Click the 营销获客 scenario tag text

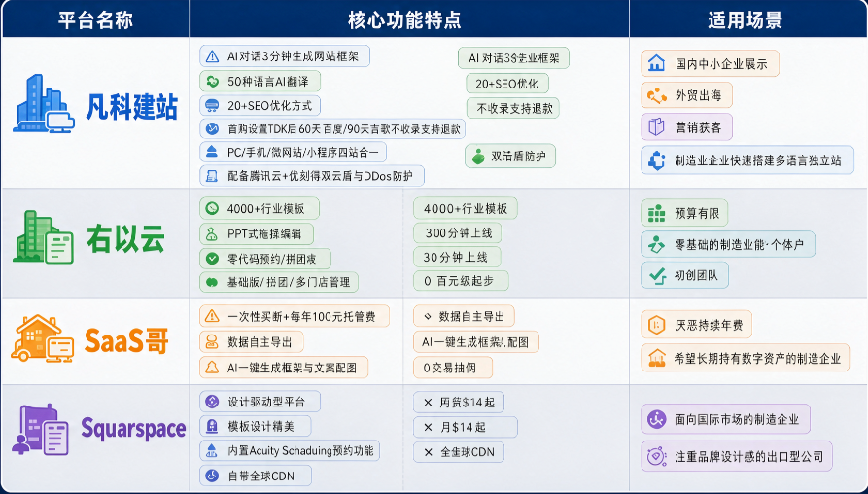coord(698,127)
